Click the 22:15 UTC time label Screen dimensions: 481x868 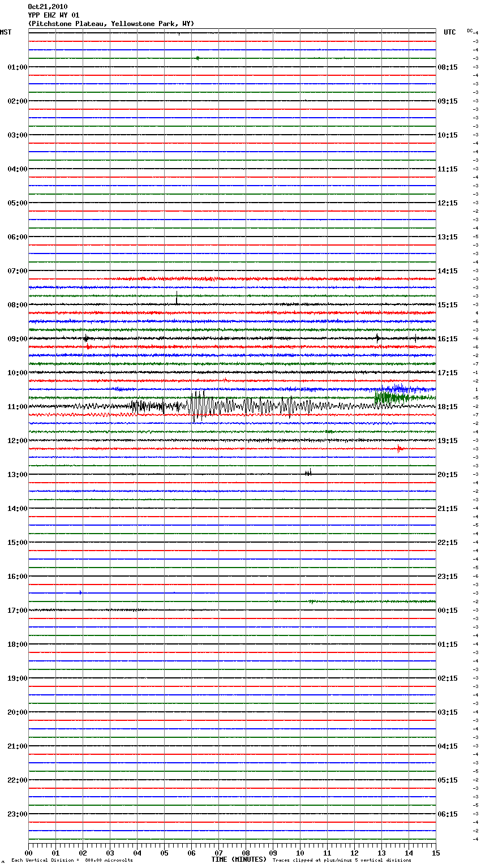click(448, 543)
